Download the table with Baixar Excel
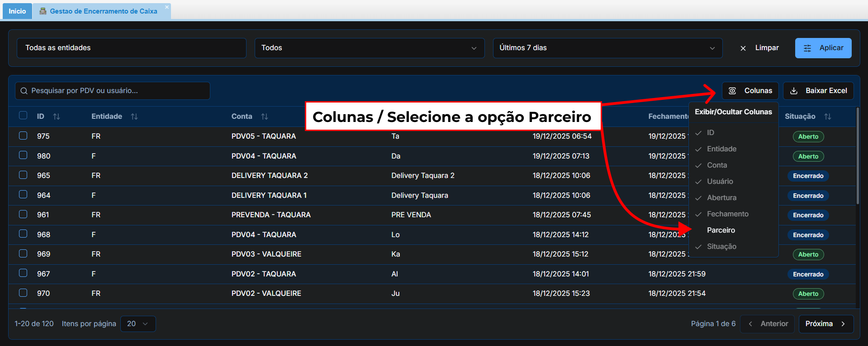 point(818,91)
